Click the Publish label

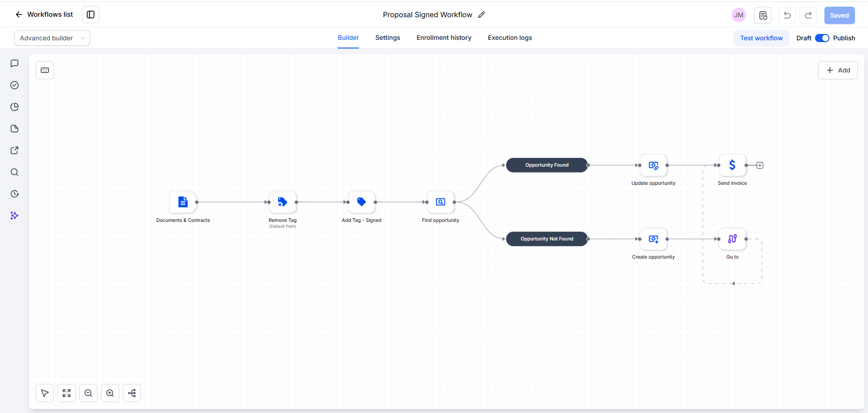click(844, 38)
